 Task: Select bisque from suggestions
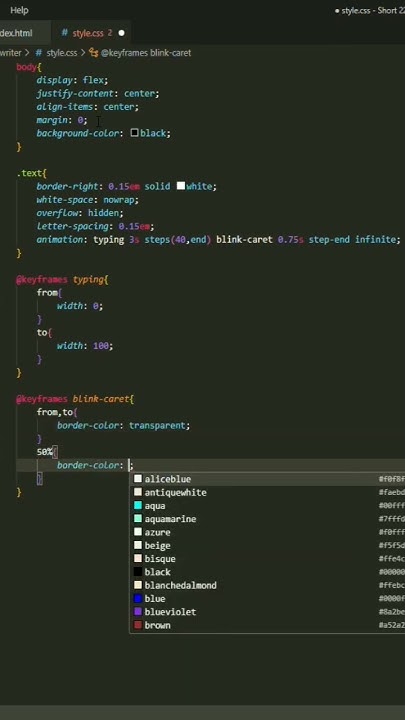pyautogui.click(x=267, y=559)
